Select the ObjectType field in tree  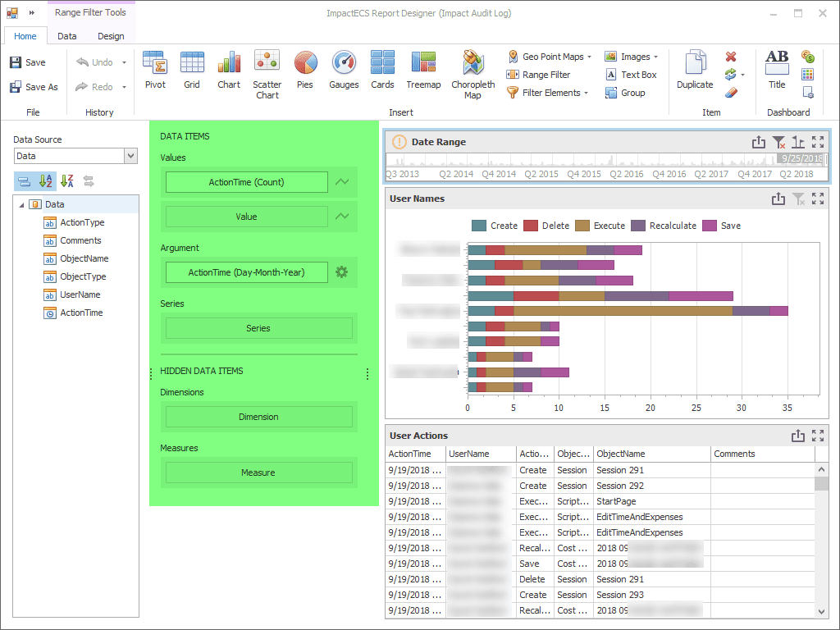click(x=83, y=276)
